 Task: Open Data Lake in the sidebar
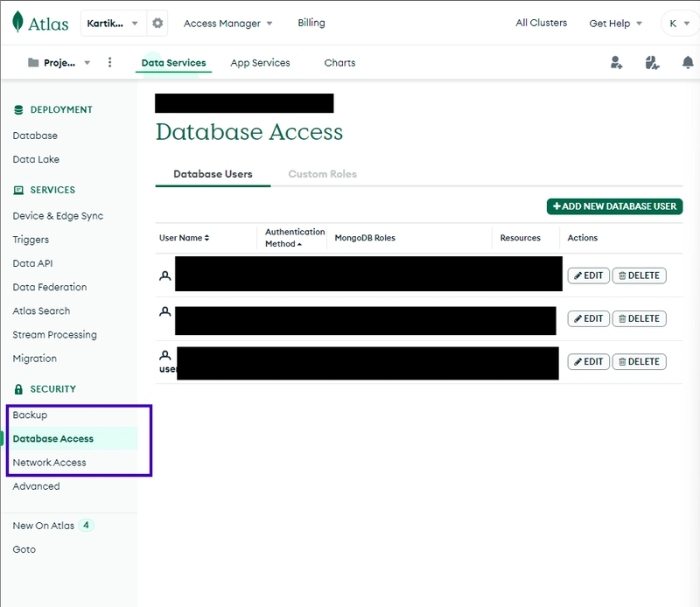click(36, 159)
